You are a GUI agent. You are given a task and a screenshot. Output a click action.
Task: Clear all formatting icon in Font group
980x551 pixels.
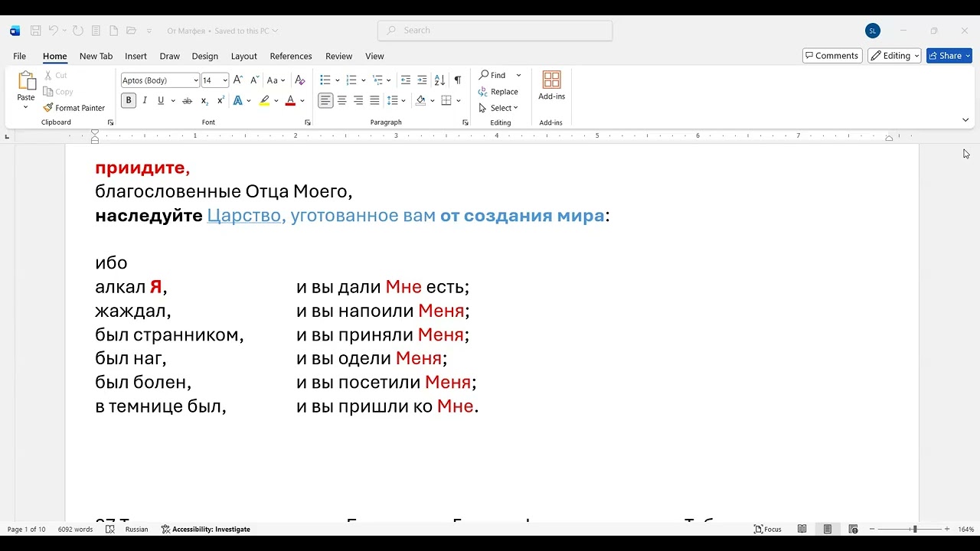point(300,80)
